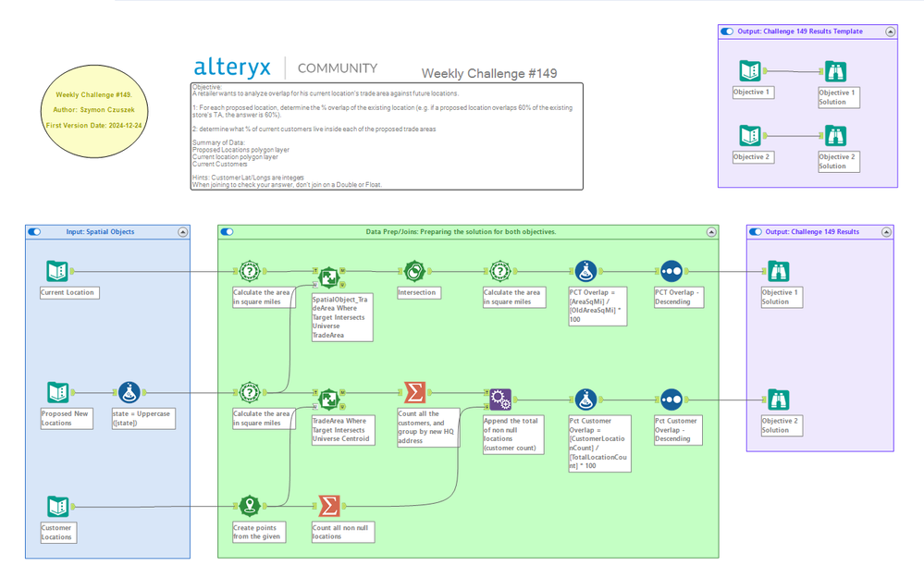Click the Weekly Challenge #149 title text
The width and height of the screenshot is (924, 578).
489,74
